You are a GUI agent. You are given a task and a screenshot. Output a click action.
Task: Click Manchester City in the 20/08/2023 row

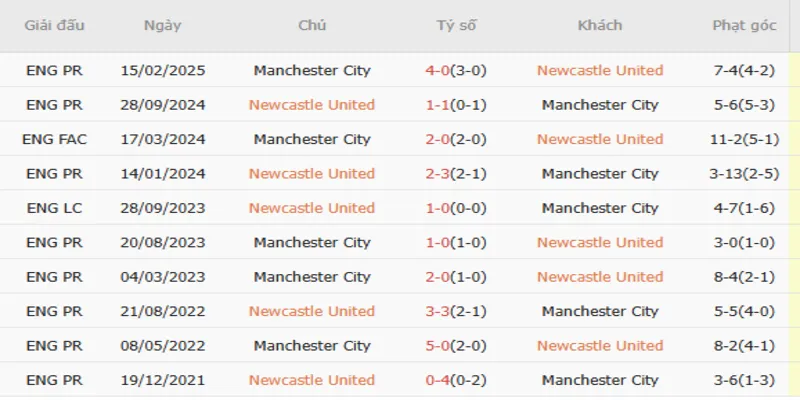tap(312, 242)
